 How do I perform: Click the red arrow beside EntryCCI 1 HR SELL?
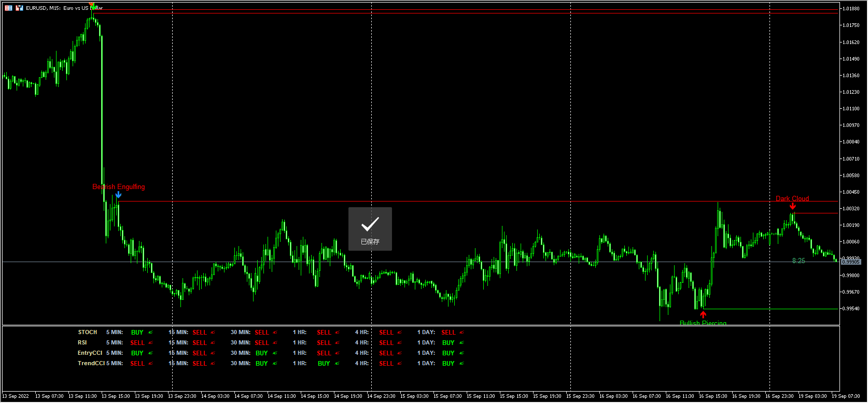[x=337, y=353]
